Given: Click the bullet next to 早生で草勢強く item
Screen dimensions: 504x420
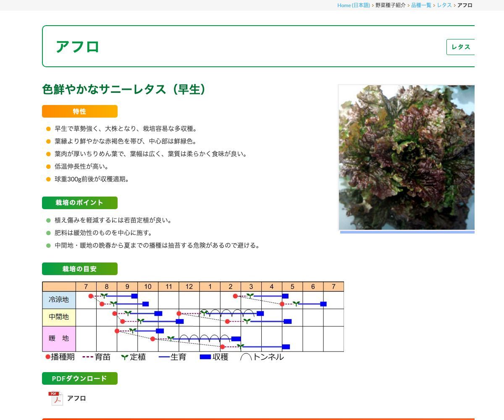Looking at the screenshot, I should [47, 129].
